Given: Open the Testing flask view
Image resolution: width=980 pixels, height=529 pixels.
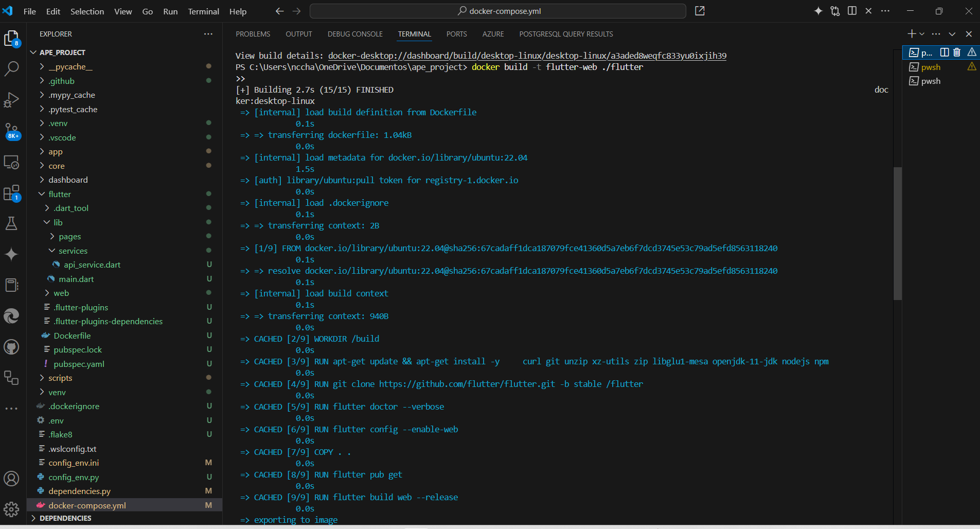Looking at the screenshot, I should coord(11,223).
